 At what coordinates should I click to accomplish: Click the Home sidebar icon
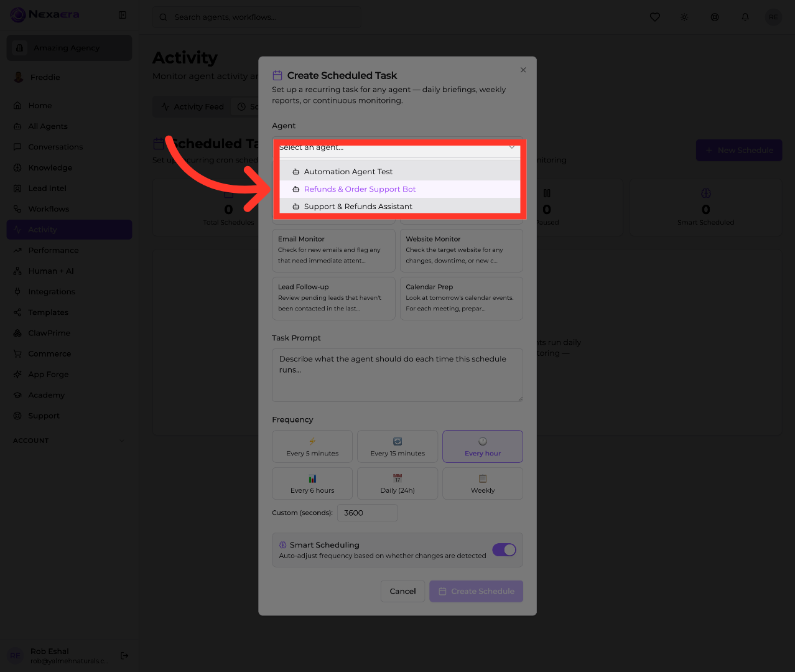coord(17,106)
